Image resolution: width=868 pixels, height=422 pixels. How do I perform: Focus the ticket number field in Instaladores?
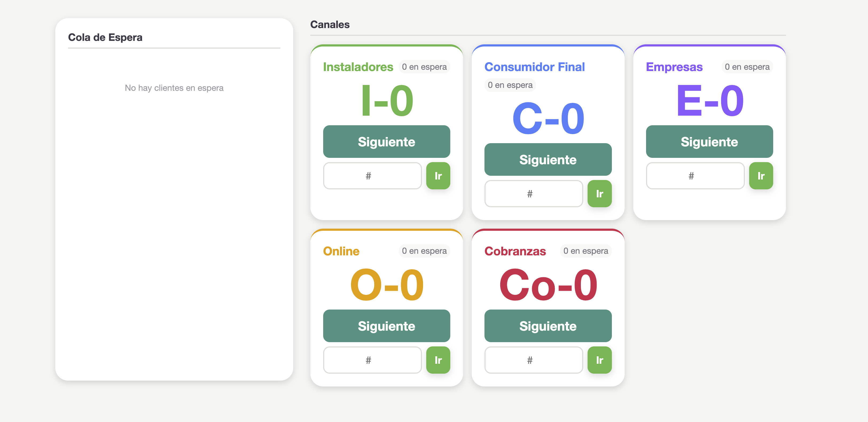[x=372, y=175]
